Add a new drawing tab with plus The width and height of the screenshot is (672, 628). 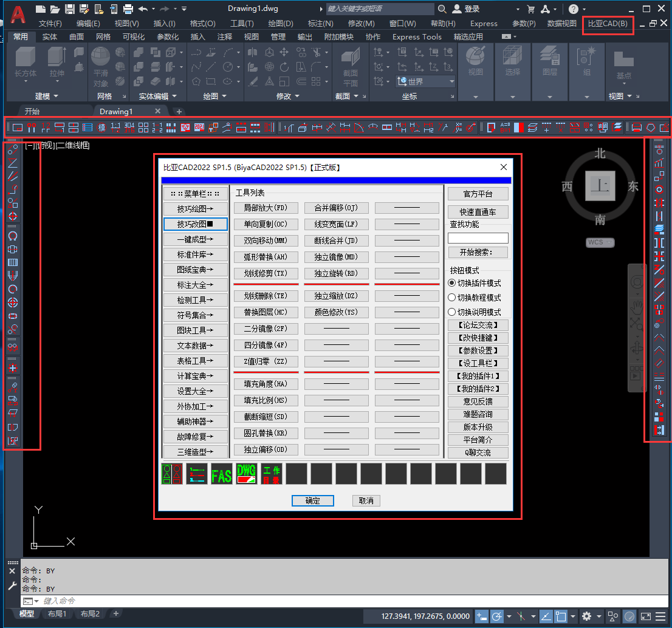pos(179,112)
